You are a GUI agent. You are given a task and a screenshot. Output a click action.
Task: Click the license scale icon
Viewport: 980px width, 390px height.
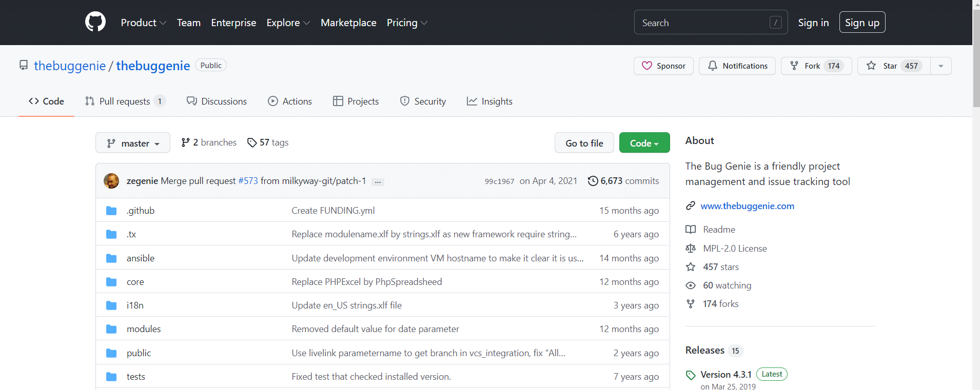coord(691,249)
